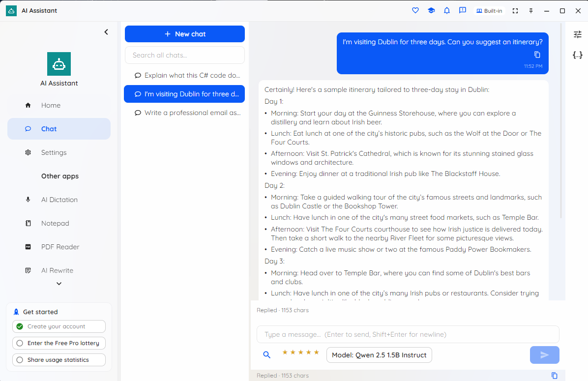Focus the Search all chats field

[185, 55]
